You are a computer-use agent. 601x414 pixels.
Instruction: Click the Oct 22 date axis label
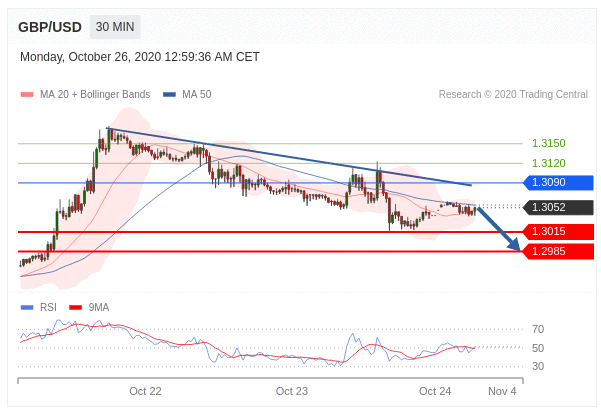[x=145, y=391]
